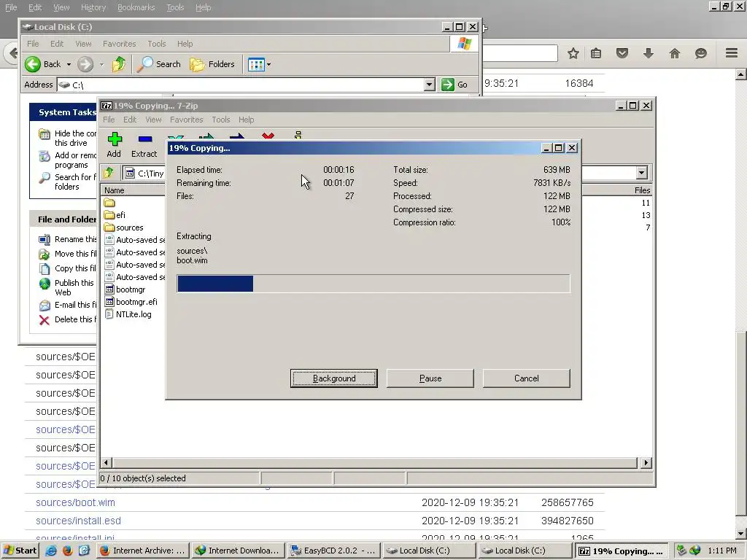Click the copy progress bar
The image size is (747, 560).
(x=373, y=284)
